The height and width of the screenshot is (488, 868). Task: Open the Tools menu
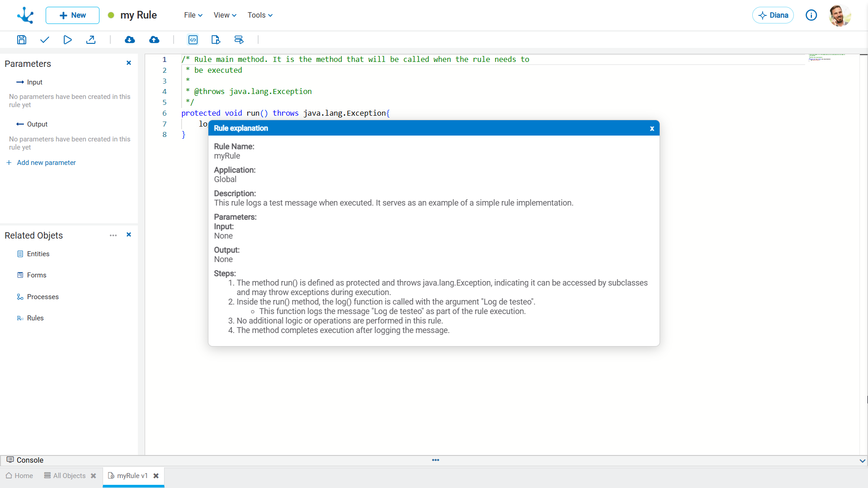(x=260, y=15)
